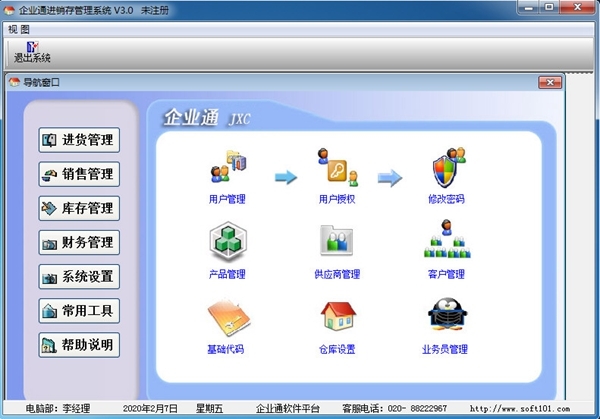600x419 pixels.
Task: Open the 修改密码 shield icon
Action: click(x=448, y=167)
